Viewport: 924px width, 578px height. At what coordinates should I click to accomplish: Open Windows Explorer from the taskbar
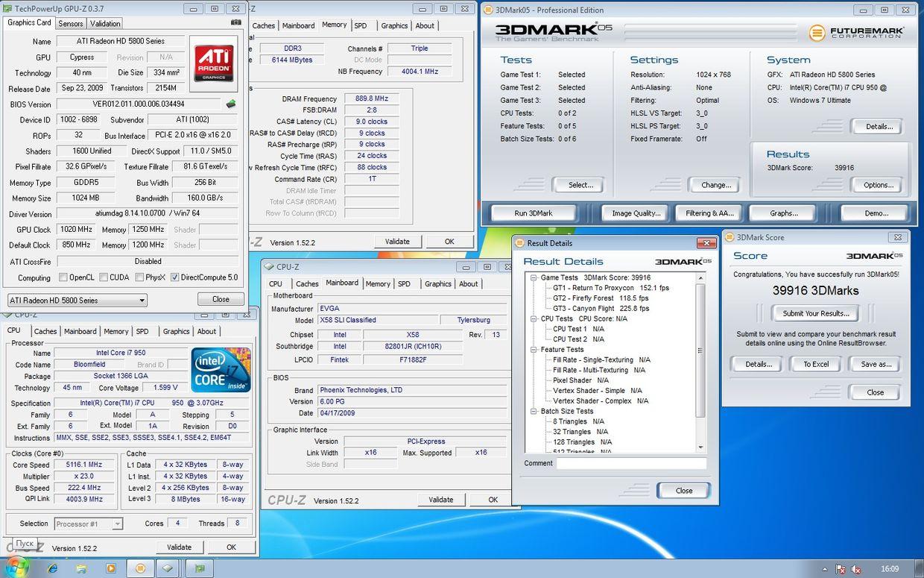point(81,568)
